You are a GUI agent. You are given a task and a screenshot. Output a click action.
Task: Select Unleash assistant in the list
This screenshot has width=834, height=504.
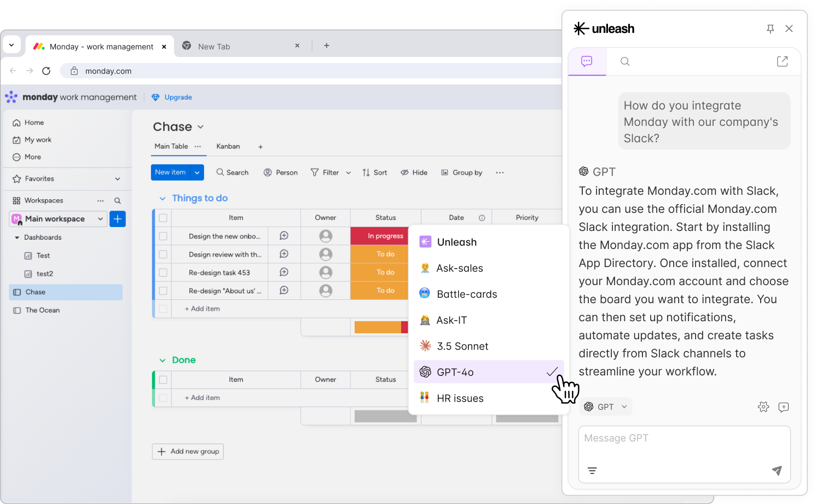[488, 242]
